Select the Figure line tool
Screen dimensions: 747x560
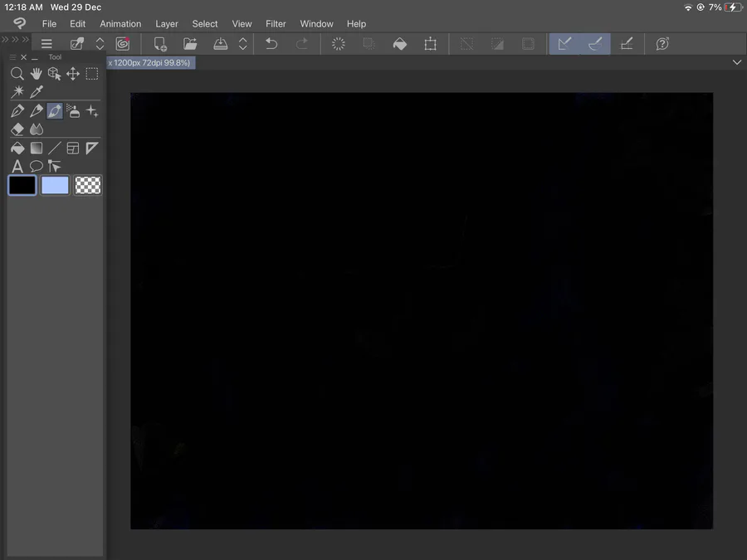pyautogui.click(x=54, y=149)
